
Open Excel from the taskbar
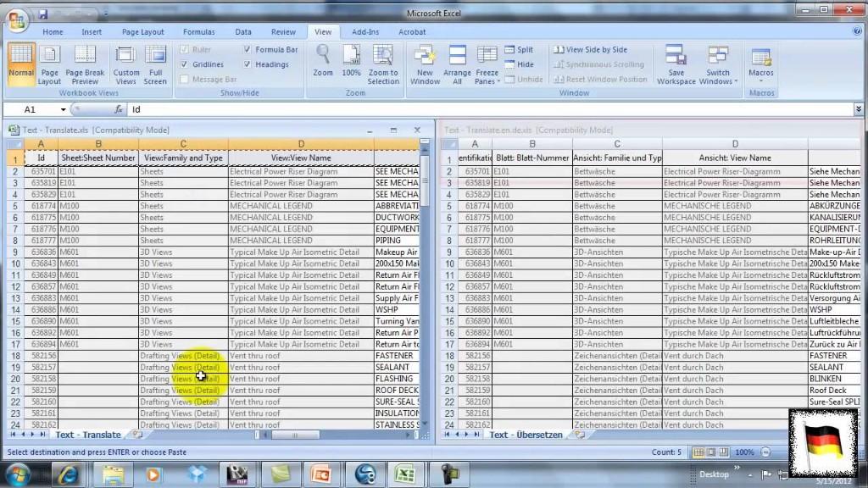point(405,474)
